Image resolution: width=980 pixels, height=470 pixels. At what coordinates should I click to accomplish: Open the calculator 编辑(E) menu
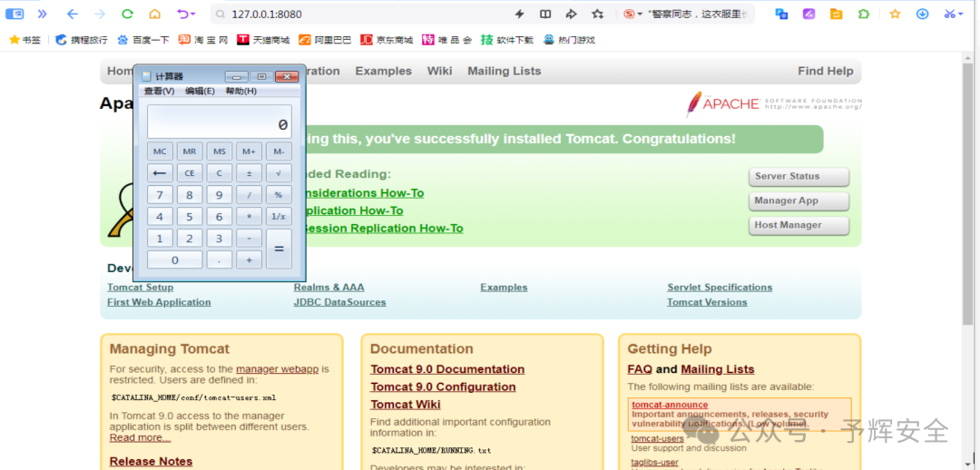point(200,92)
